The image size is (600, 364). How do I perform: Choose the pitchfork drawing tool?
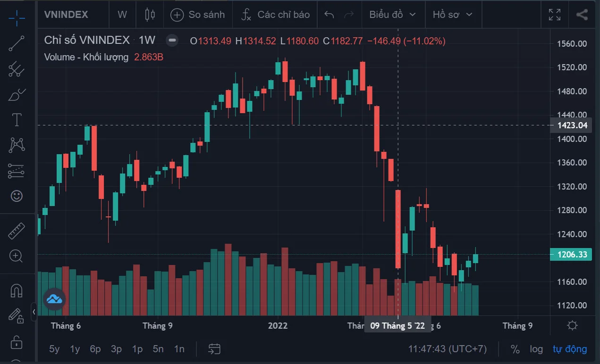point(17,69)
